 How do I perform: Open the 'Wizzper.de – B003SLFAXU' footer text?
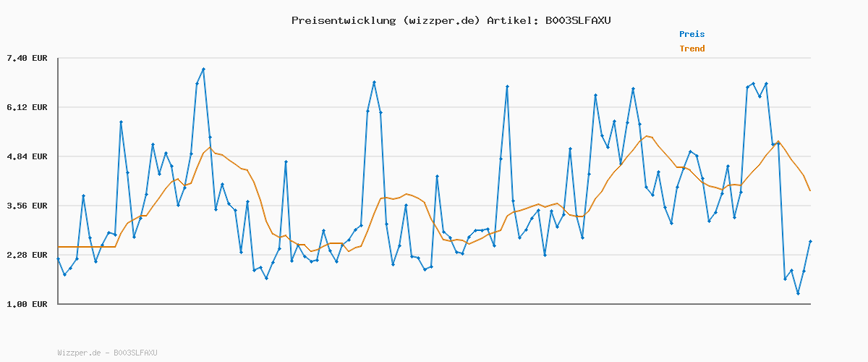click(x=107, y=353)
